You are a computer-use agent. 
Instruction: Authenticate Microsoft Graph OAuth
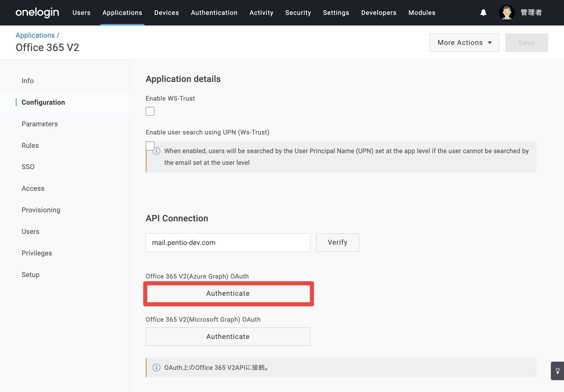click(228, 337)
